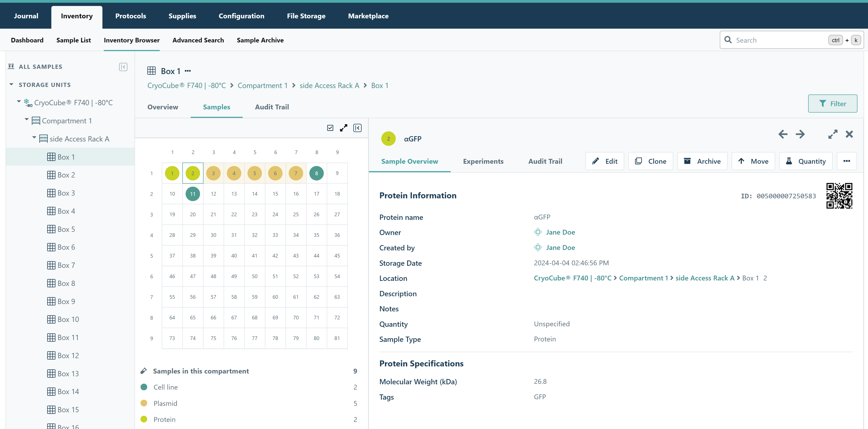
Task: Collapse the Storage Units tree section
Action: coord(11,84)
